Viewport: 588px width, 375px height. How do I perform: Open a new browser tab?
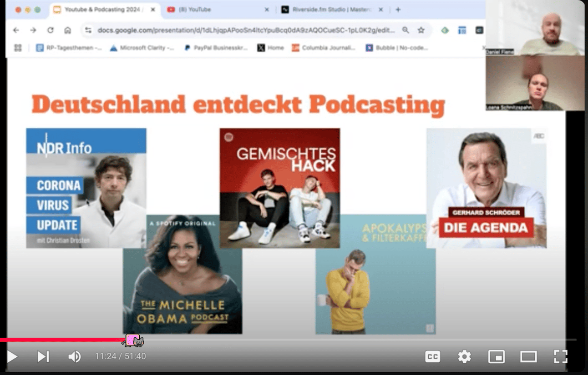pyautogui.click(x=398, y=10)
